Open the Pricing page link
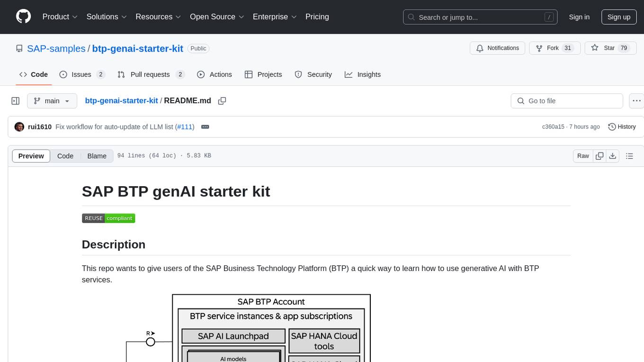This screenshot has width=644, height=362. coord(317,17)
